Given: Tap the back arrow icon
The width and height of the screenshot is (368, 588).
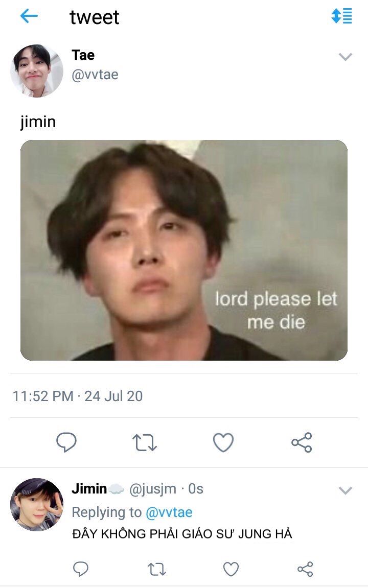Looking at the screenshot, I should coord(29,16).
